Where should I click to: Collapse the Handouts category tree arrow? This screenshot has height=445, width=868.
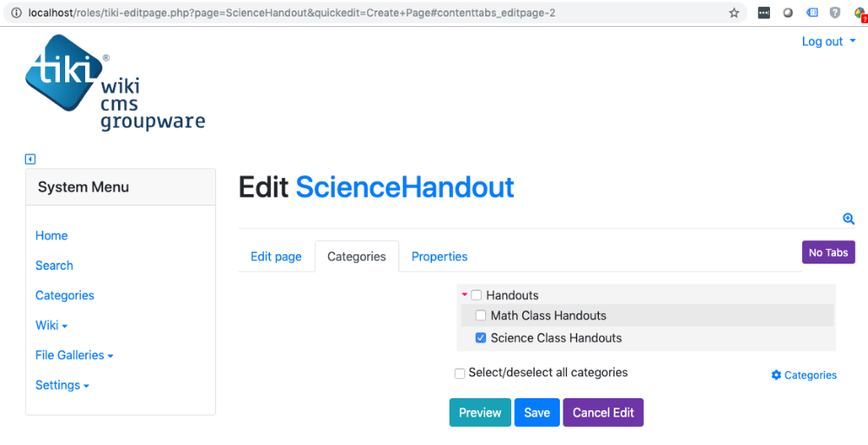pyautogui.click(x=464, y=295)
